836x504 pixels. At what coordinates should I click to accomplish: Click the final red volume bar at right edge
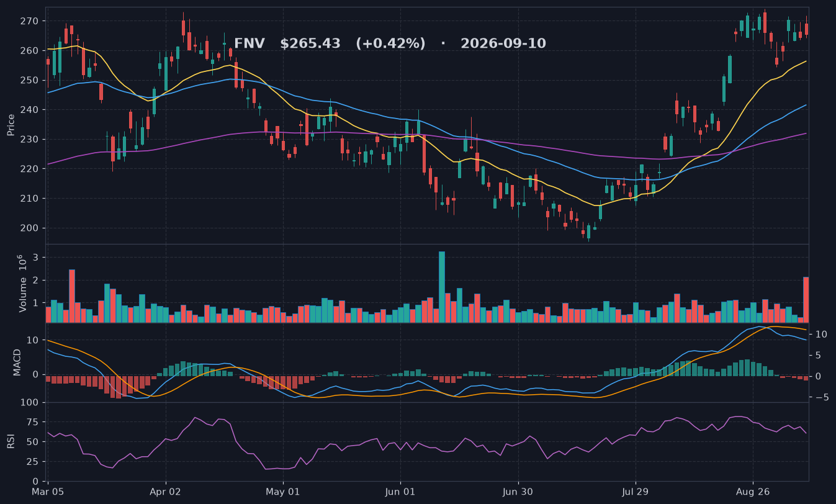point(806,300)
